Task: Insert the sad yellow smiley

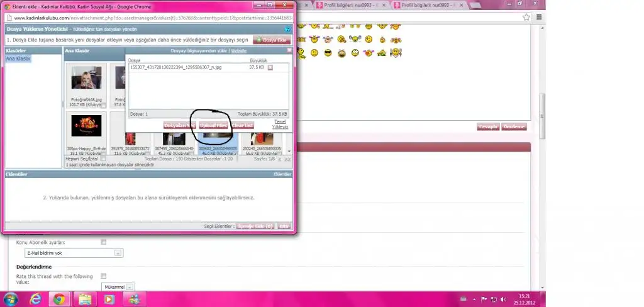Action: coord(314,53)
